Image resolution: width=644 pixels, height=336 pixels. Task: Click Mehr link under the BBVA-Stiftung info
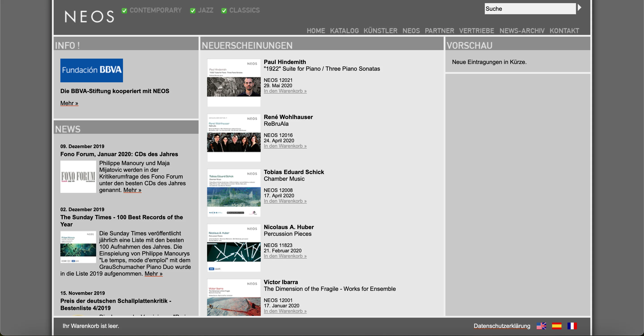[x=69, y=103]
